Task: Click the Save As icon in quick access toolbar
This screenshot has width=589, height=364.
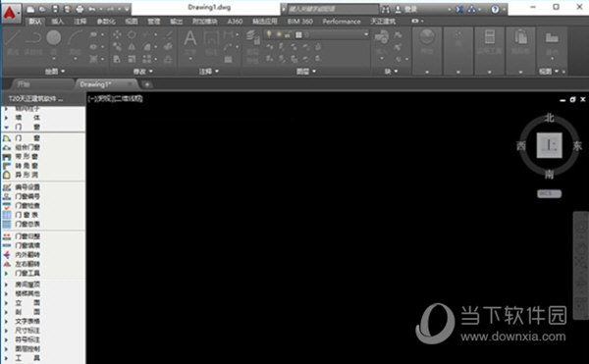Action: click(x=67, y=9)
